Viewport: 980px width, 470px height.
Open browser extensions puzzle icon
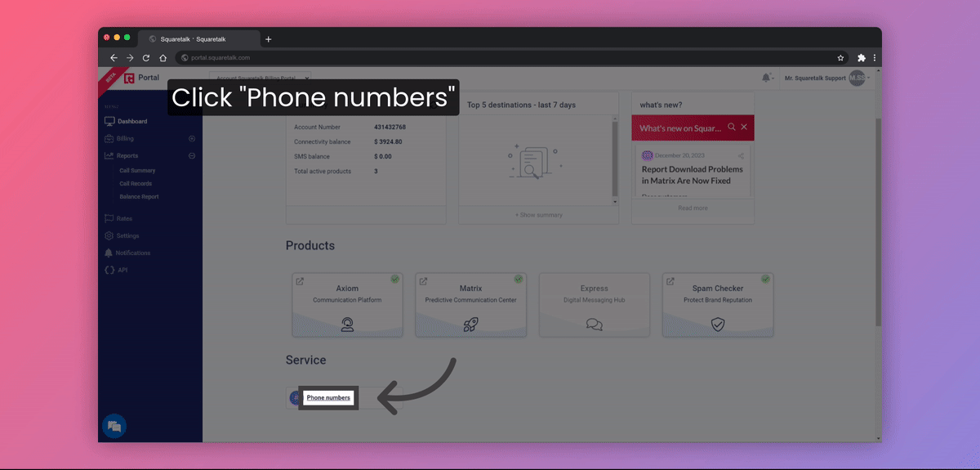click(x=861, y=58)
